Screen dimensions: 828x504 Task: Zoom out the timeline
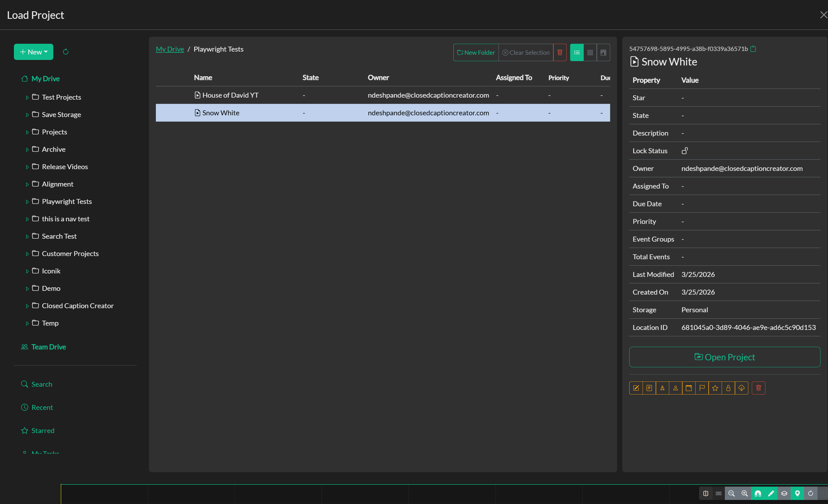pos(731,493)
